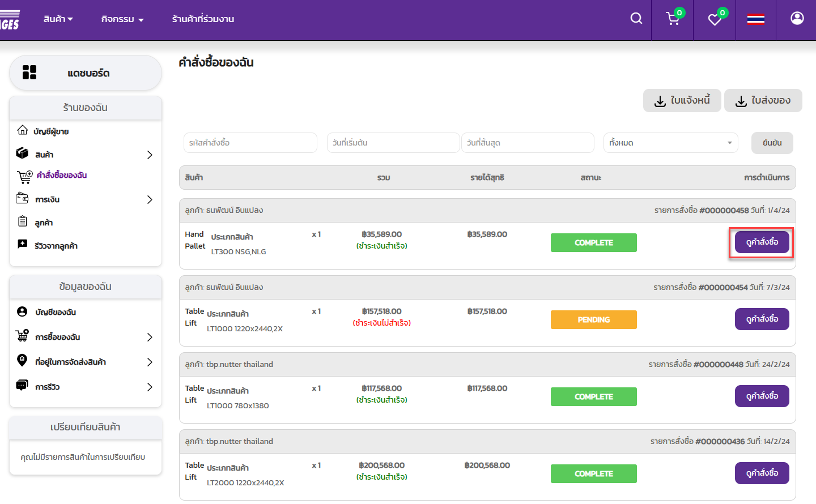Click the clipboard icon beside ลูกค้า

(23, 221)
